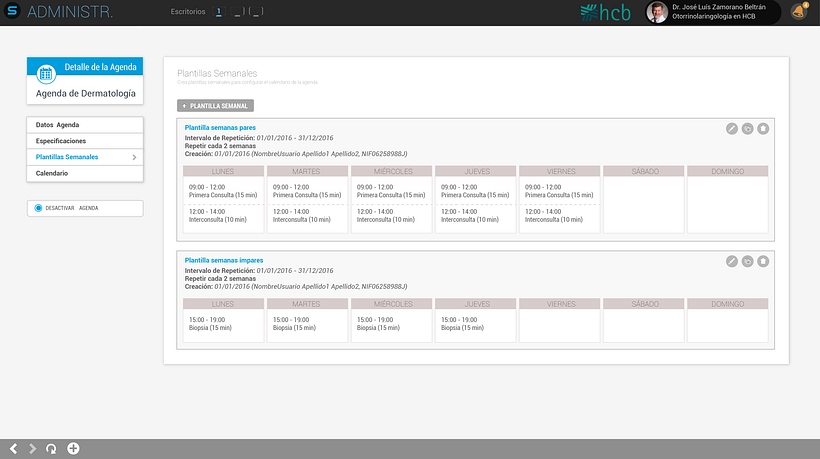Open the Dr. José Luis Zamorano user menu

point(713,12)
